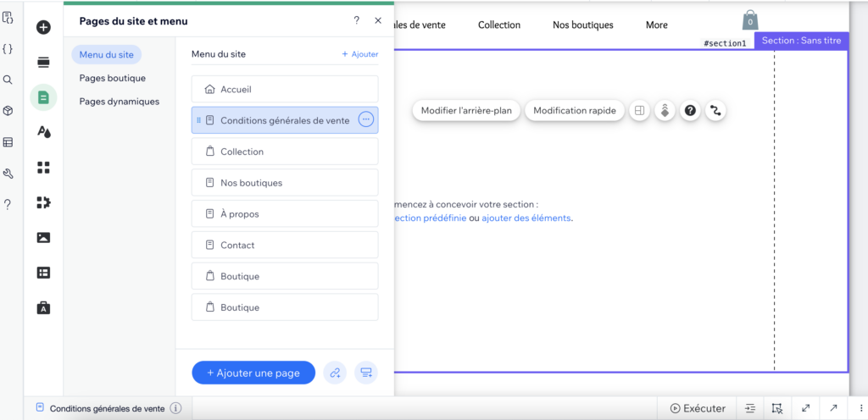Close the Pages du site et menu panel
The image size is (868, 420).
378,21
